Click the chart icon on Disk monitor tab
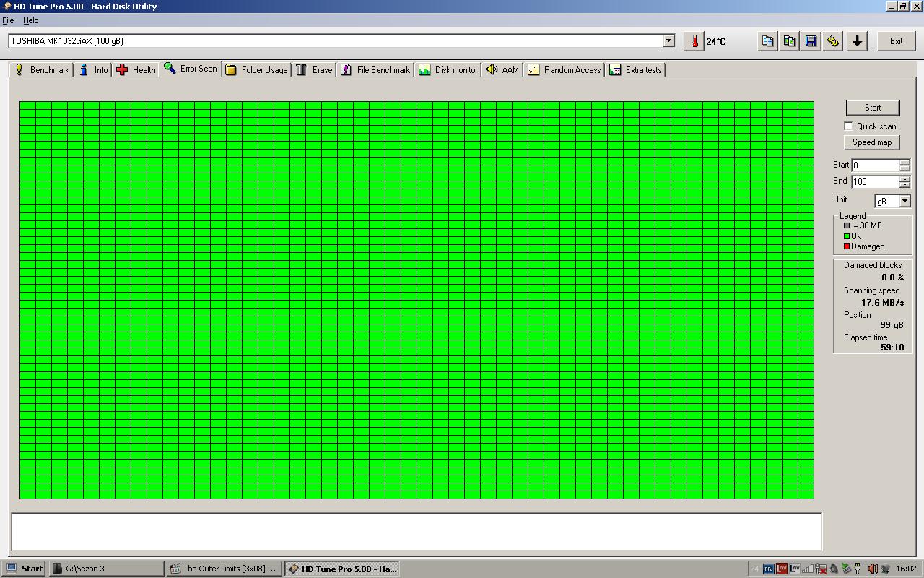This screenshot has height=578, width=924. pyautogui.click(x=424, y=69)
